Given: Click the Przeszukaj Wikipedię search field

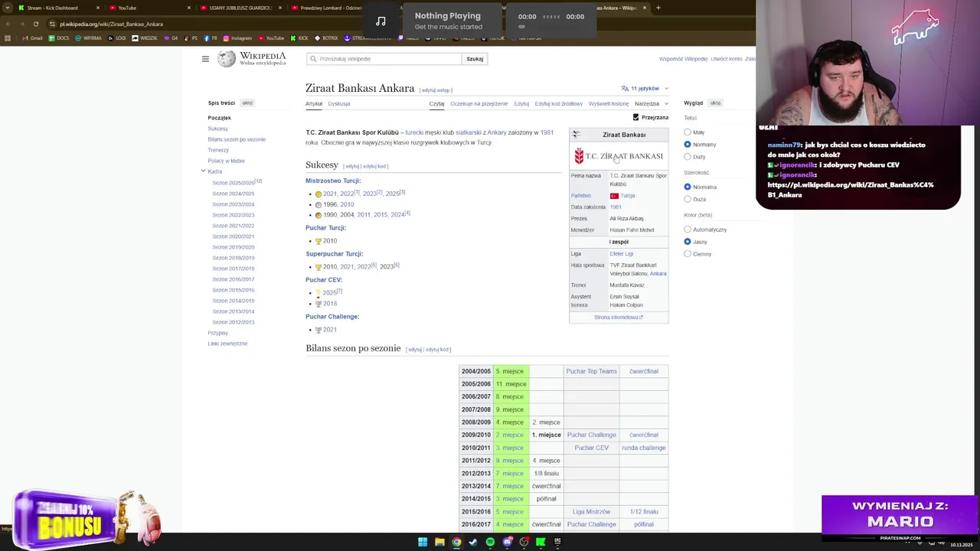Looking at the screenshot, I should coord(384,59).
